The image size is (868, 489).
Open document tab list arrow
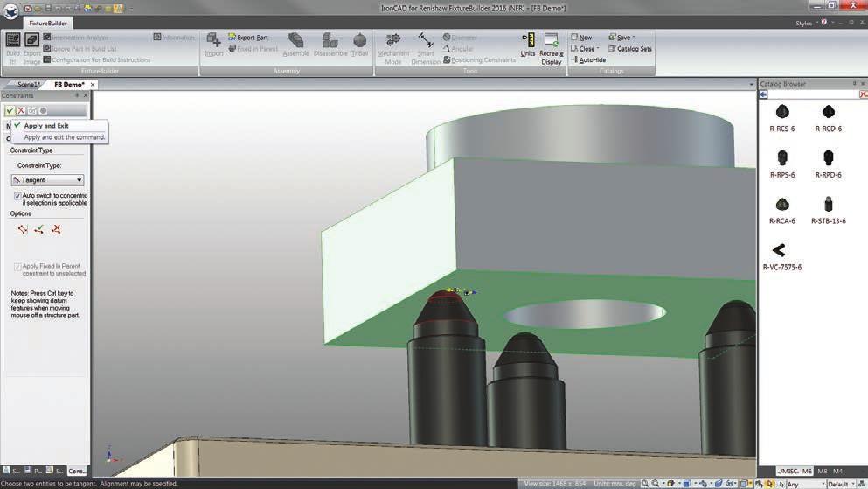pos(751,85)
